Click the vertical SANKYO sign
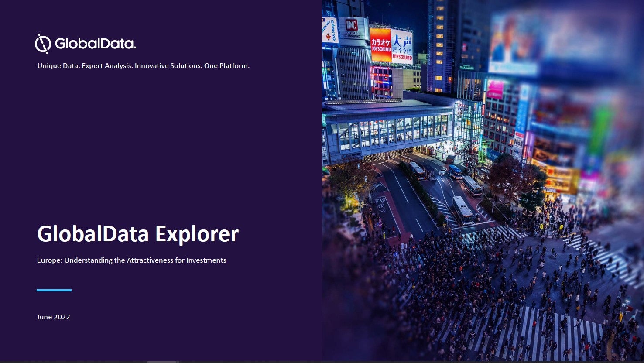The height and width of the screenshot is (363, 644). [x=330, y=30]
